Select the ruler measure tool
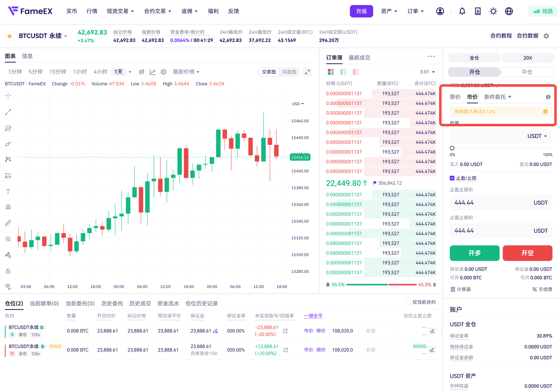Image resolution: width=558 pixels, height=392 pixels. coord(8,223)
